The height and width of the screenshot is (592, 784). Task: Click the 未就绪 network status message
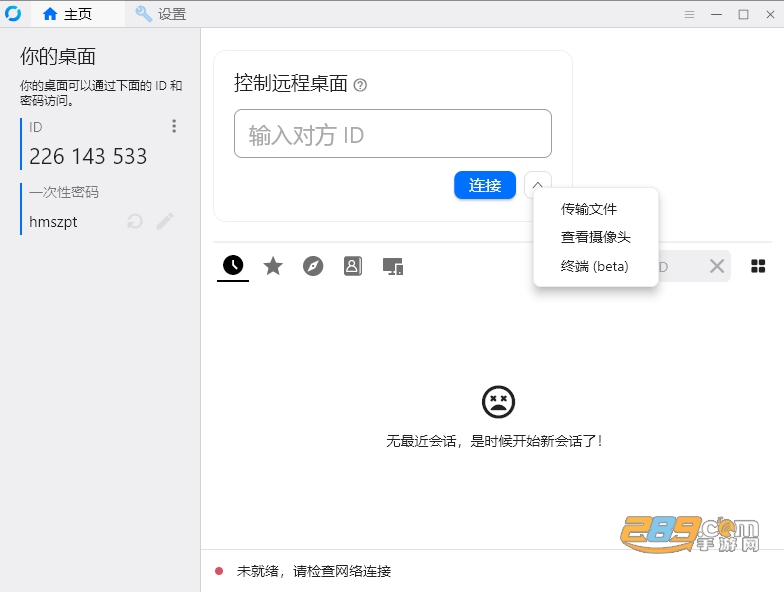[314, 571]
